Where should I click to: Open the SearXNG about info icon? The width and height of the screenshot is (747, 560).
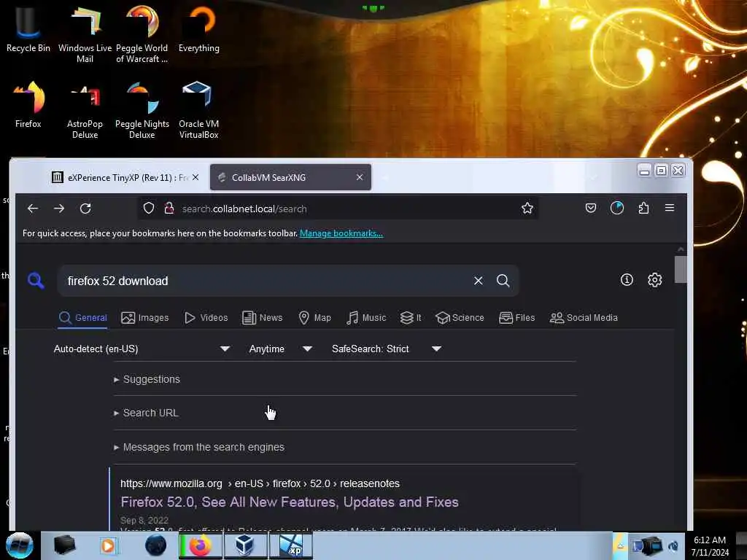tap(627, 279)
